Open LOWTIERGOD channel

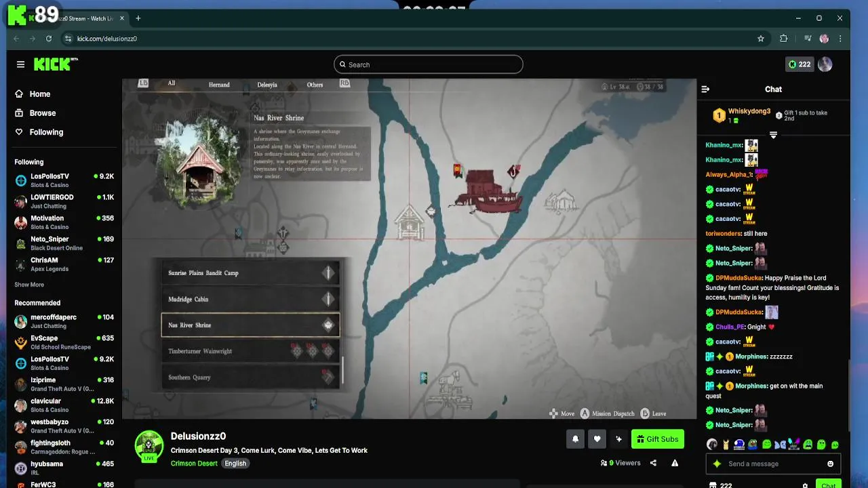pos(64,201)
